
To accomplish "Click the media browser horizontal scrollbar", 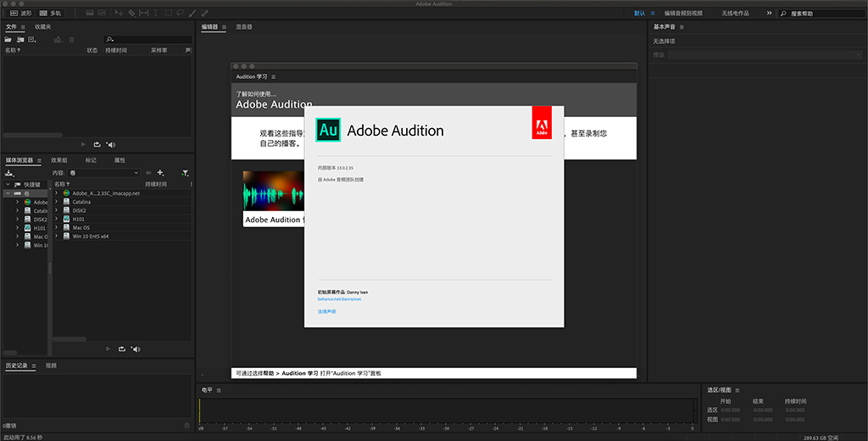I will (x=70, y=339).
